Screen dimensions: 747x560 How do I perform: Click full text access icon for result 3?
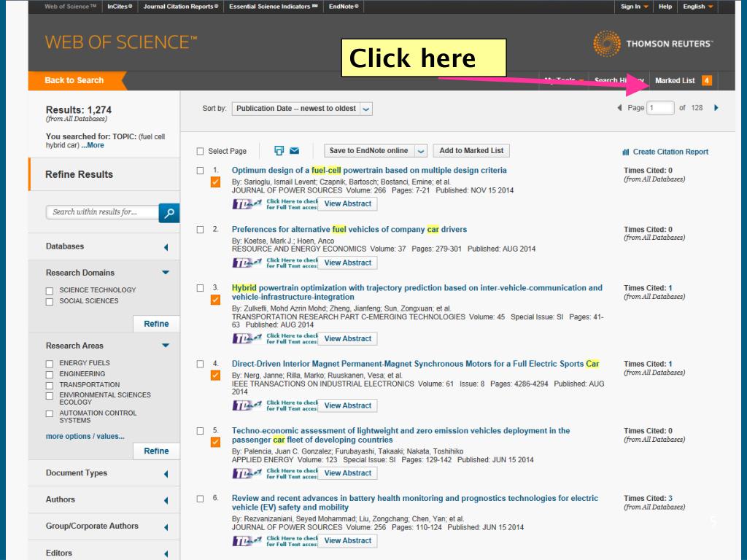tap(274, 338)
